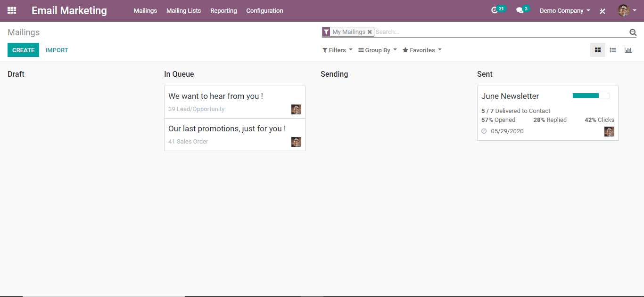Click the CREATE button

(23, 50)
